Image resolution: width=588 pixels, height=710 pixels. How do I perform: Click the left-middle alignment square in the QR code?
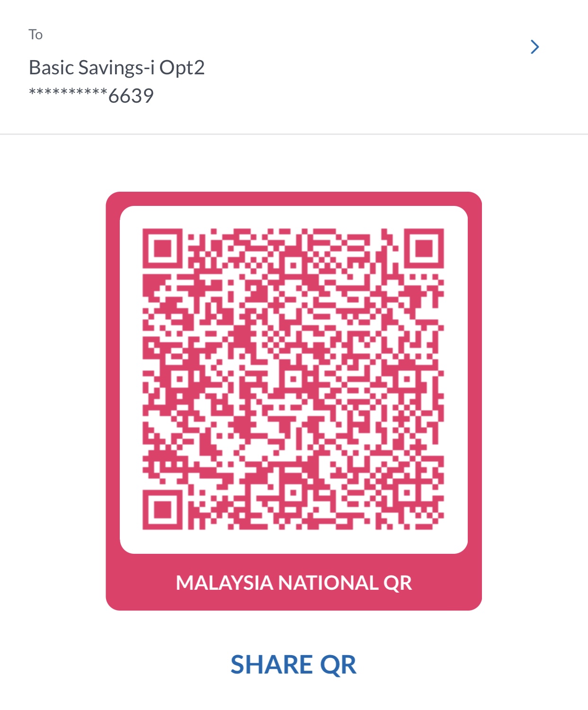[179, 379]
